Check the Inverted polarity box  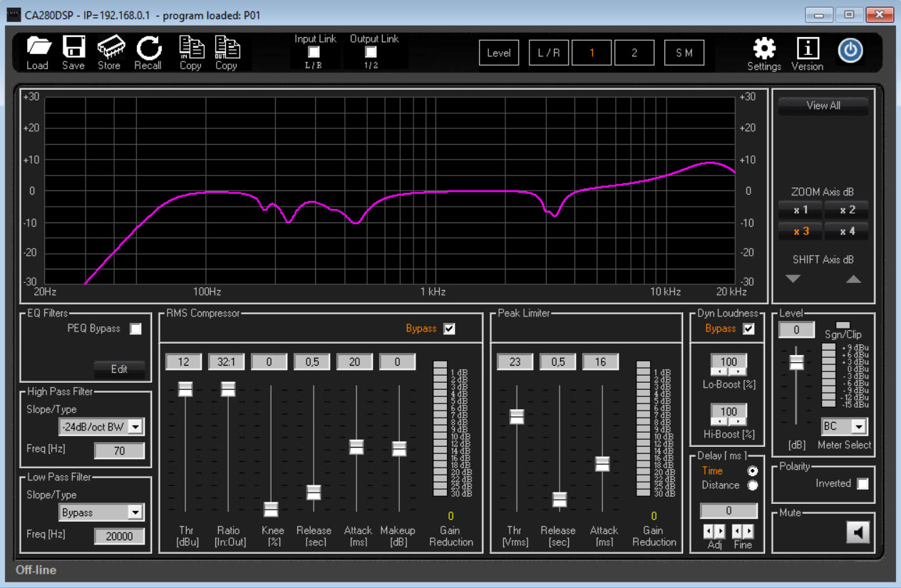[x=863, y=484]
